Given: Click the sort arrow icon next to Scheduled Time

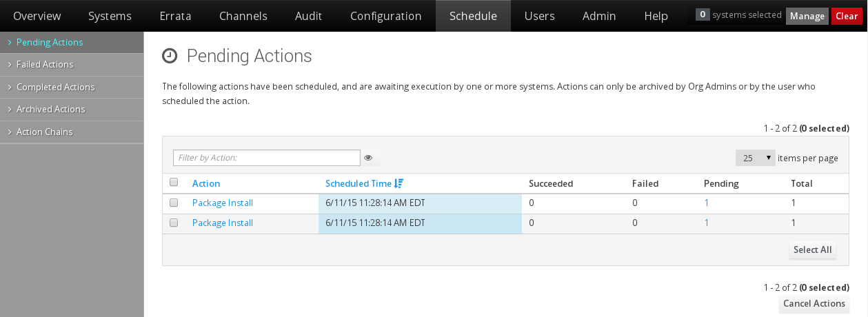Looking at the screenshot, I should pyautogui.click(x=398, y=183).
